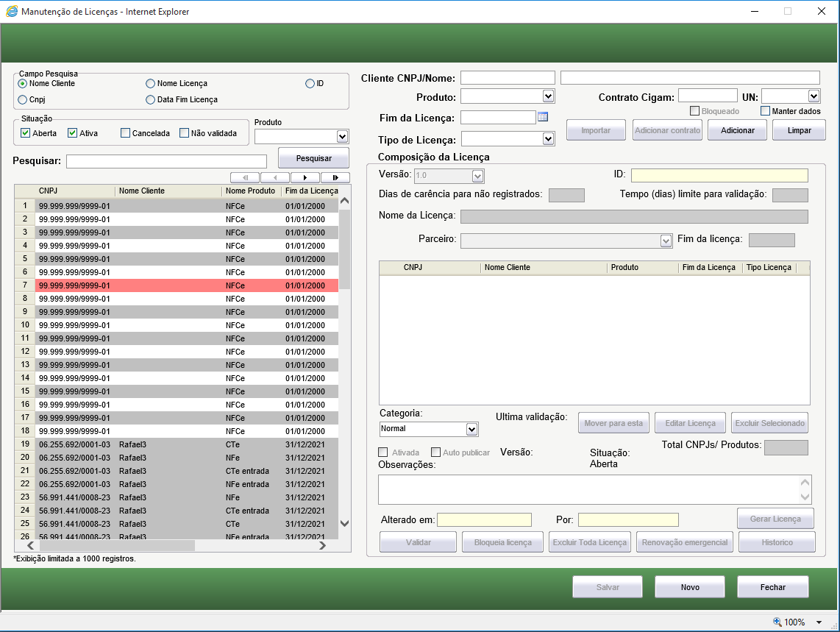The image size is (840, 632).
Task: Click the browser zoom level magnifier icon
Action: click(x=777, y=622)
